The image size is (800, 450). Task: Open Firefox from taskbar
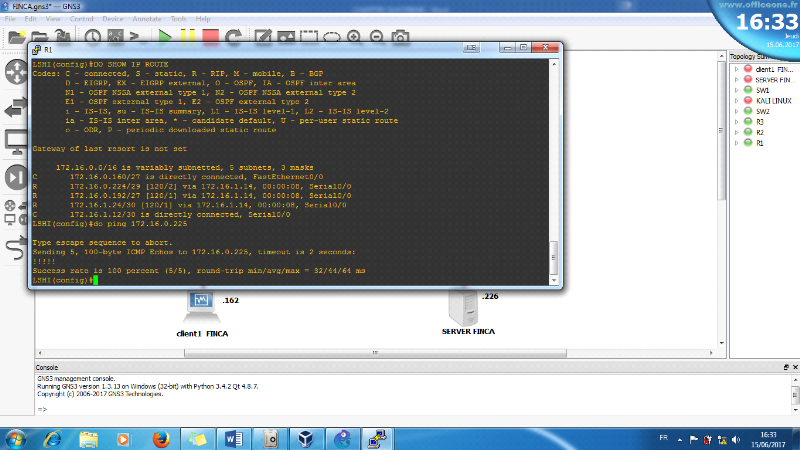(161, 439)
